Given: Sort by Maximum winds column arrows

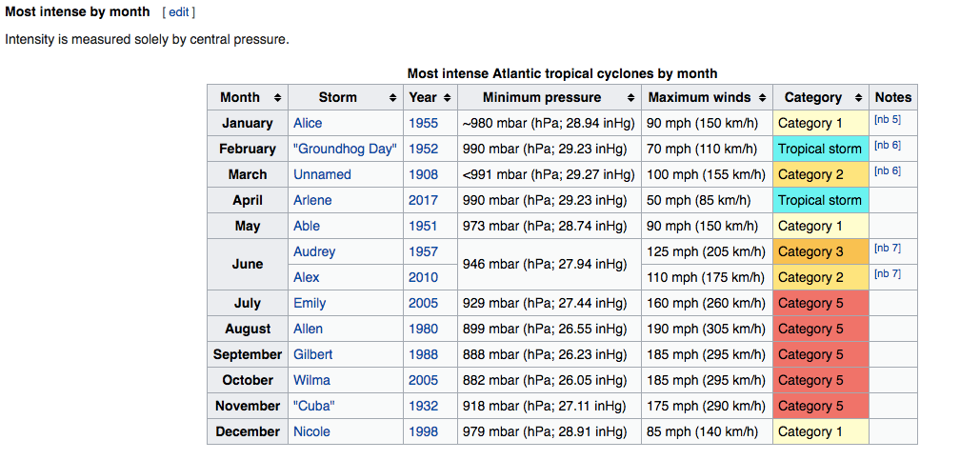Looking at the screenshot, I should pos(761,98).
